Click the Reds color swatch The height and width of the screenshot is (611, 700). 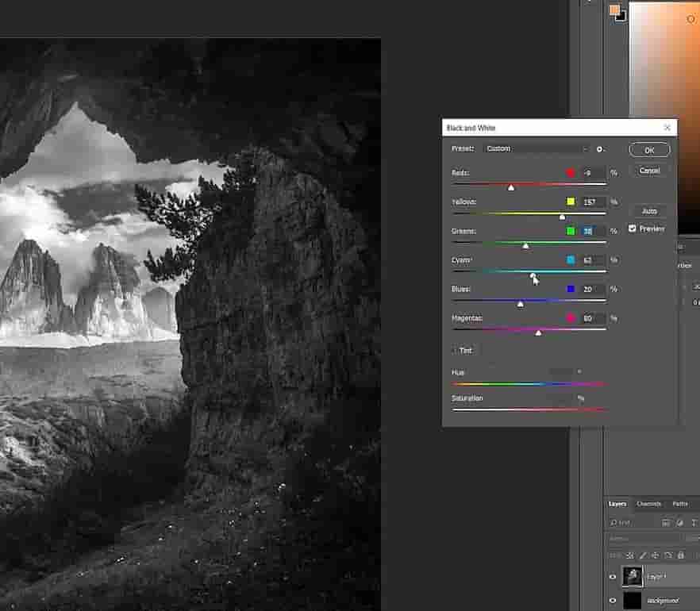tap(571, 173)
